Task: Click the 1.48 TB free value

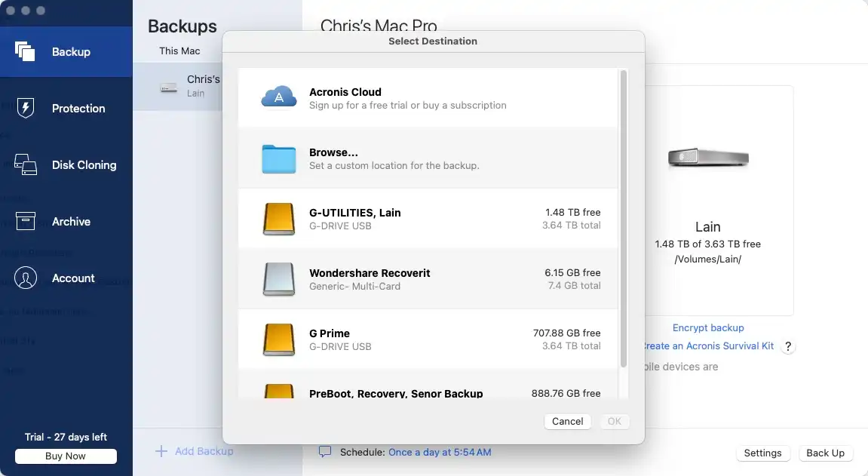Action: [x=572, y=213]
